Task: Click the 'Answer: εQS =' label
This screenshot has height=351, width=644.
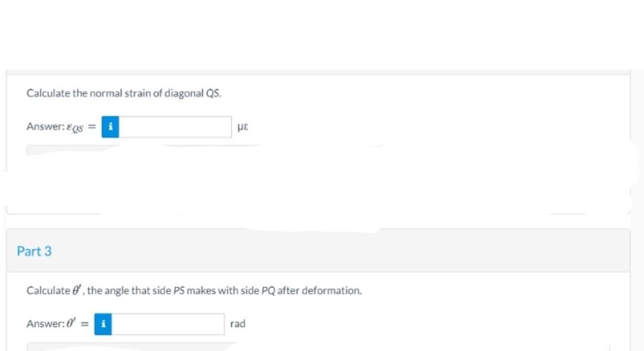Action: [x=61, y=127]
